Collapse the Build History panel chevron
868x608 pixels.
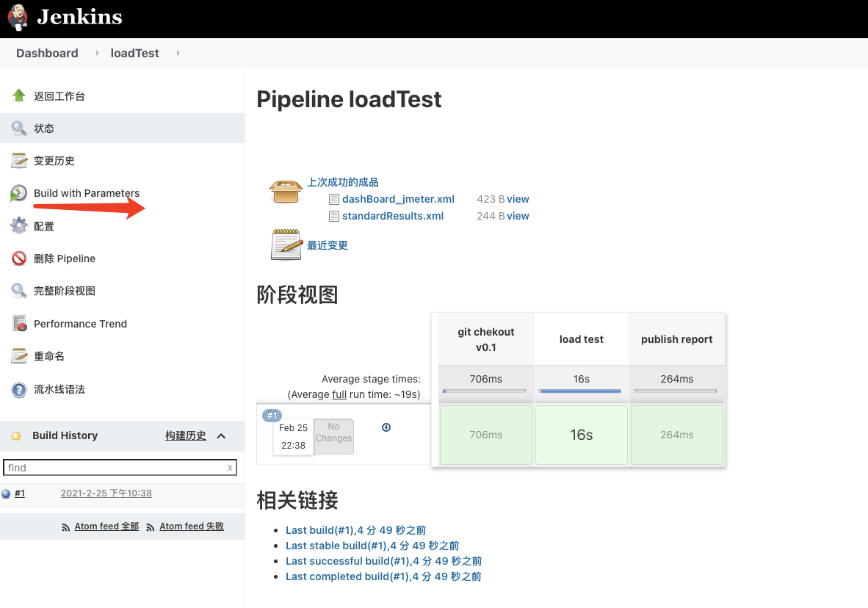click(x=221, y=435)
